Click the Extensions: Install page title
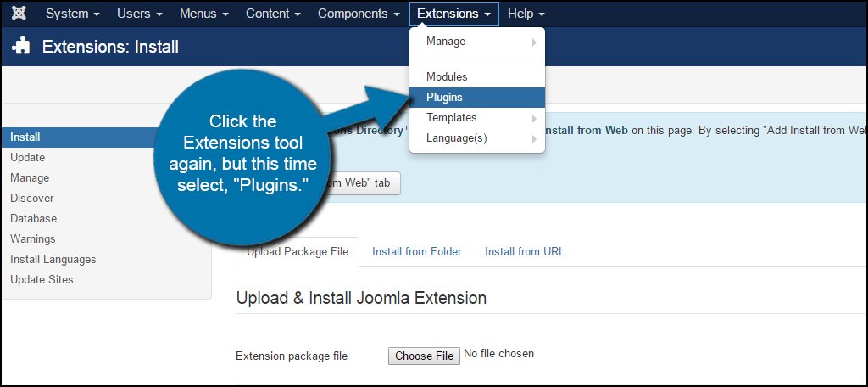Viewport: 868px width, 387px height. 110,47
